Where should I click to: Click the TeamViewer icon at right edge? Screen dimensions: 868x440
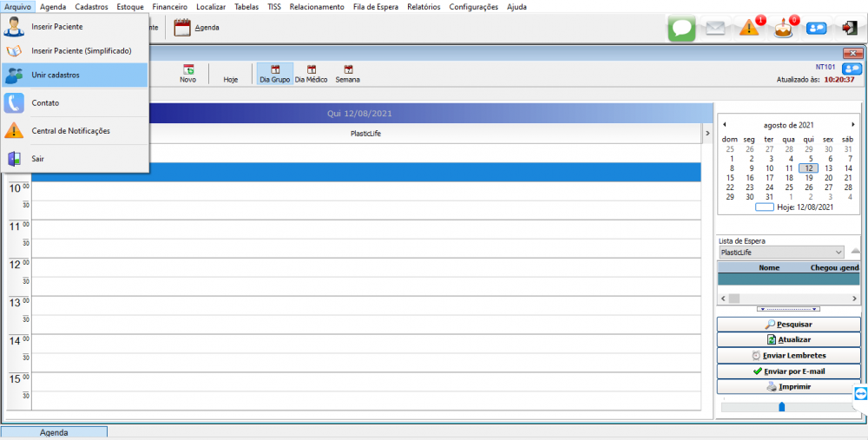pos(860,394)
